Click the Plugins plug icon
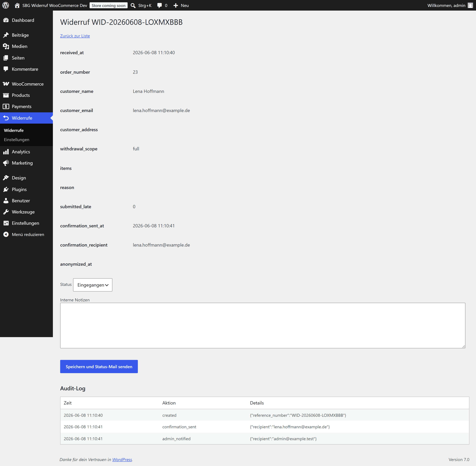 [6, 189]
